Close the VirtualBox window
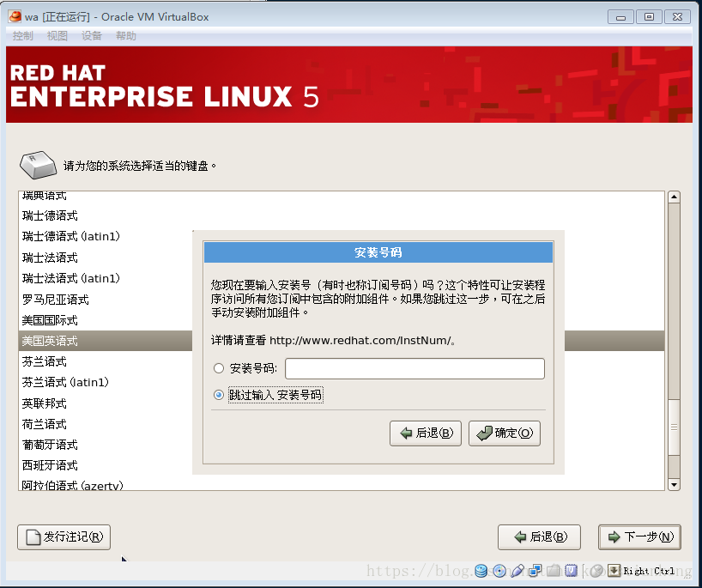 coord(677,17)
